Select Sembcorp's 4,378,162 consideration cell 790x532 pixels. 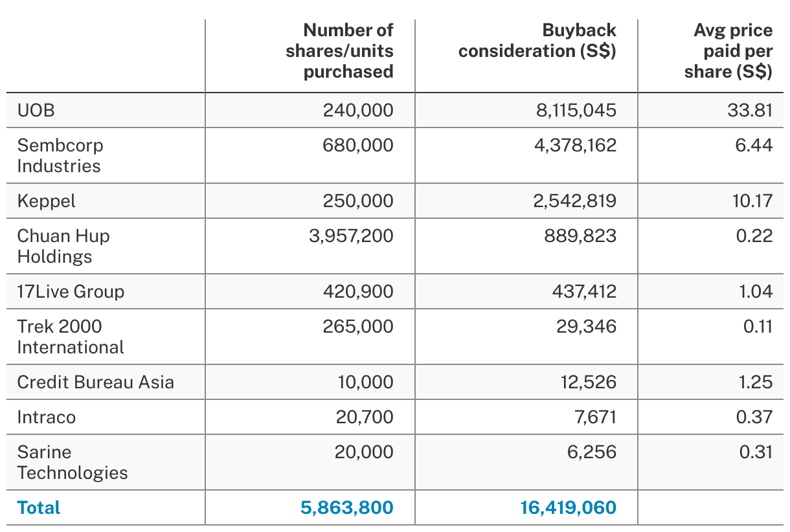tap(576, 145)
